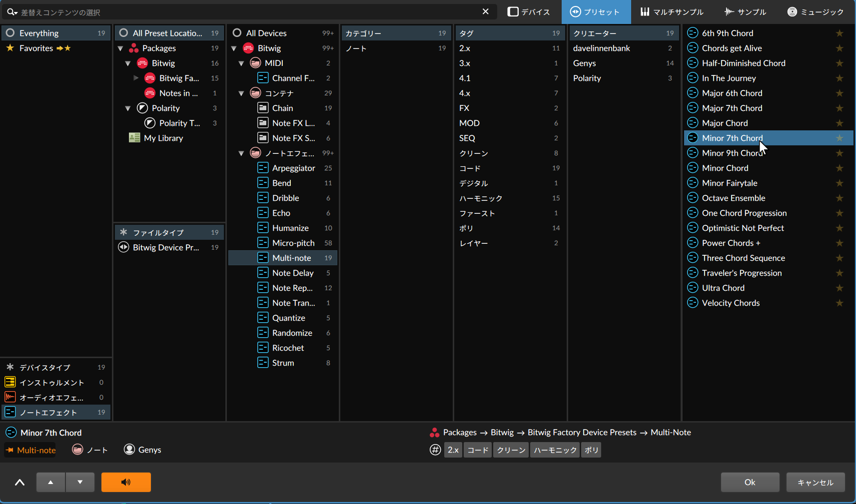Select Bitwig Device Pr... file type icon

pyautogui.click(x=123, y=247)
